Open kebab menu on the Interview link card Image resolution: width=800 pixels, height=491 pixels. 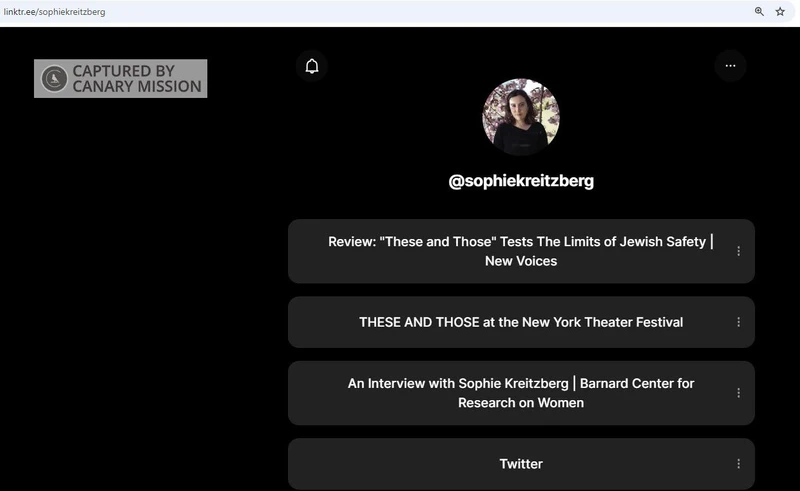pyautogui.click(x=738, y=393)
